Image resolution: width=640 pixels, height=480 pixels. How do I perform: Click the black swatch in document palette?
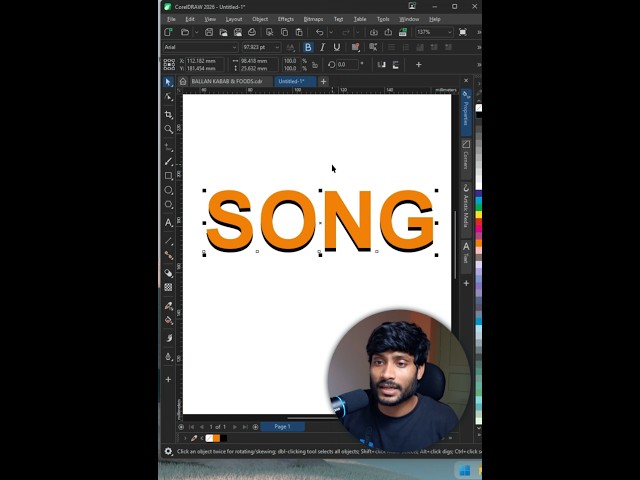pyautogui.click(x=224, y=438)
